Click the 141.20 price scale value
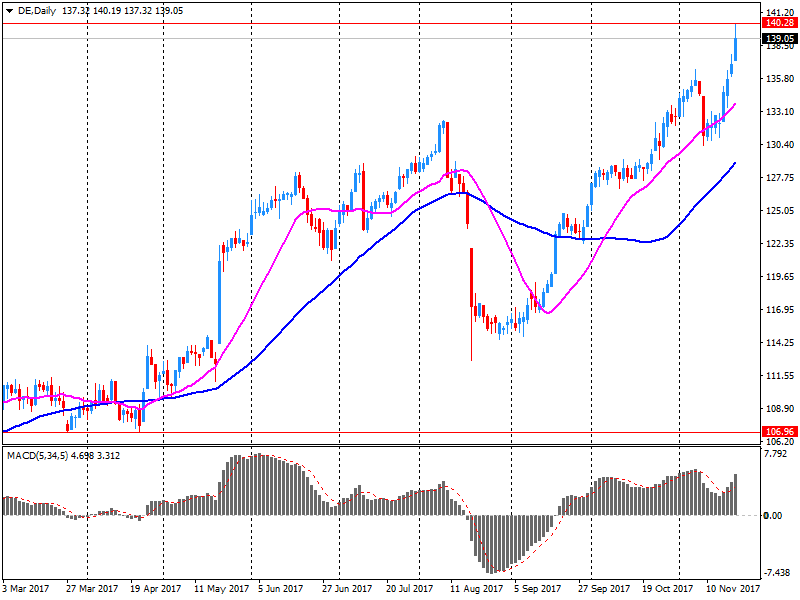The width and height of the screenshot is (800, 600). pyautogui.click(x=780, y=13)
